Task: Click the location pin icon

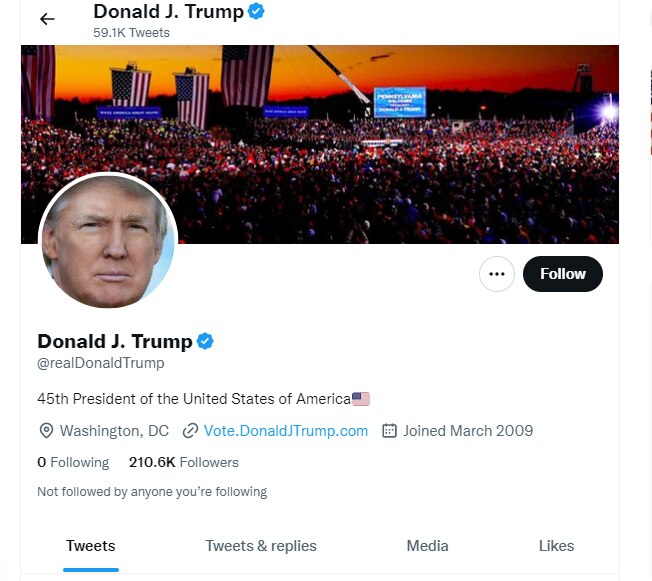Action: (x=46, y=431)
